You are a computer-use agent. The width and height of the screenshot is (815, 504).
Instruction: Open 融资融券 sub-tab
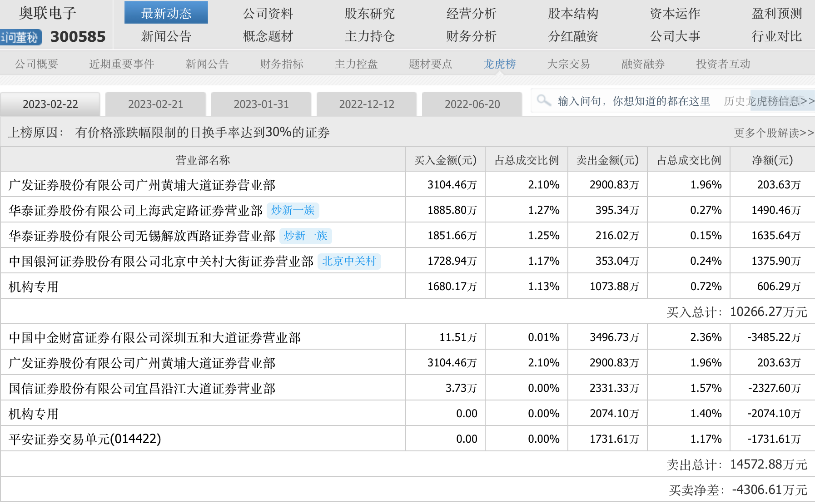(643, 64)
